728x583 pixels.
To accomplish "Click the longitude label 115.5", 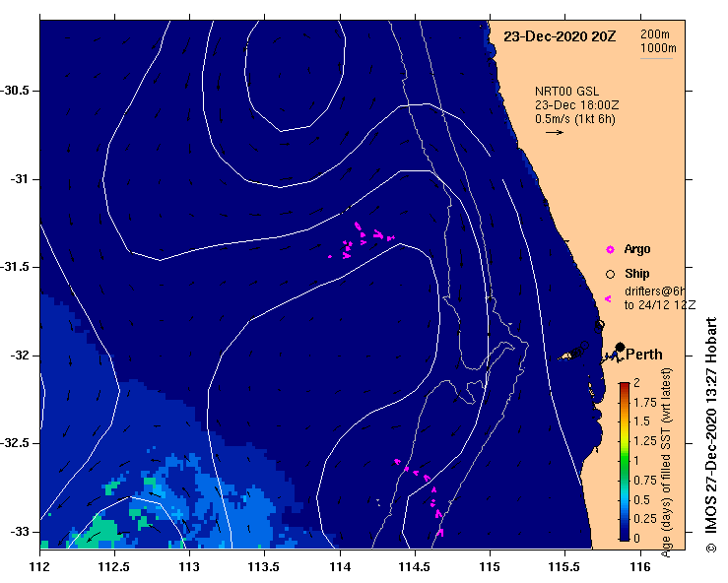I will pos(564,567).
